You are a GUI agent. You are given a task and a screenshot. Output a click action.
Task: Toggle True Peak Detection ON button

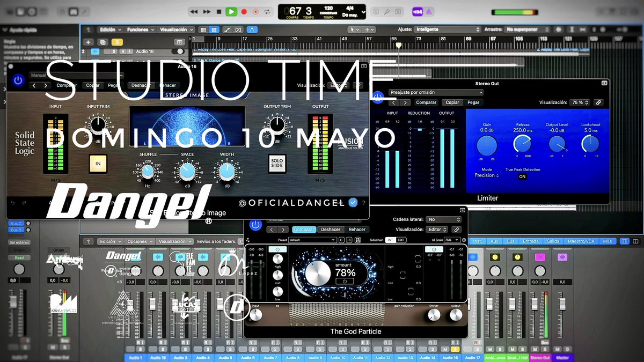click(x=522, y=176)
